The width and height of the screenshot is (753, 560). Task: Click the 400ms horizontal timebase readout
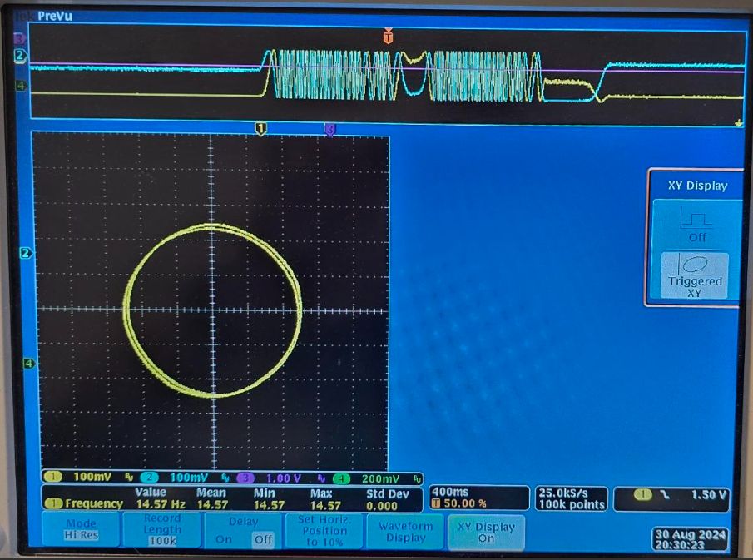478,498
